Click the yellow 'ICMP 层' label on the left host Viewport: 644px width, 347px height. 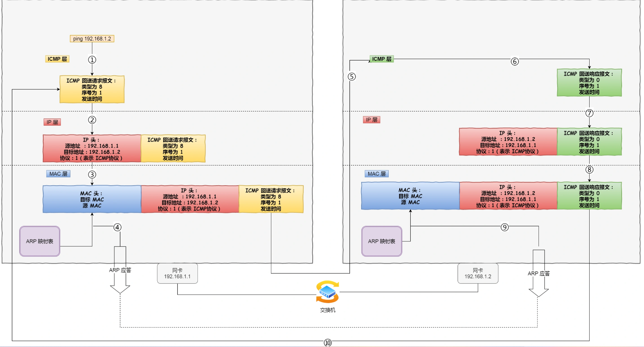(x=57, y=59)
